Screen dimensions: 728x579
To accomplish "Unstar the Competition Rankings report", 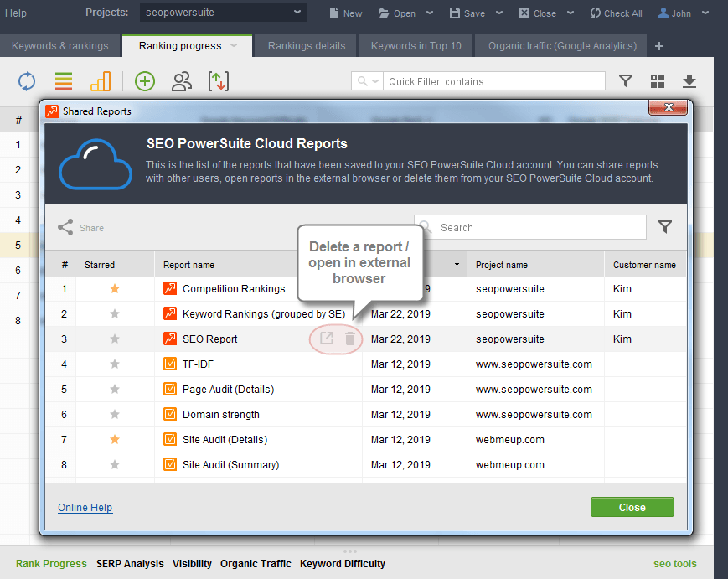I will 115,289.
